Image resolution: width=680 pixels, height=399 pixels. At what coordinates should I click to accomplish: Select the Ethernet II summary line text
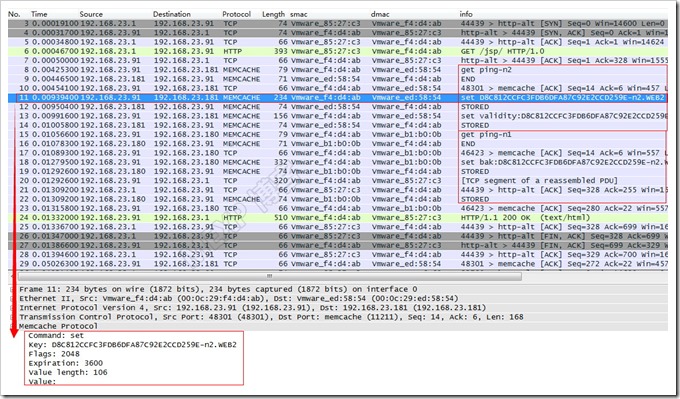point(239,299)
